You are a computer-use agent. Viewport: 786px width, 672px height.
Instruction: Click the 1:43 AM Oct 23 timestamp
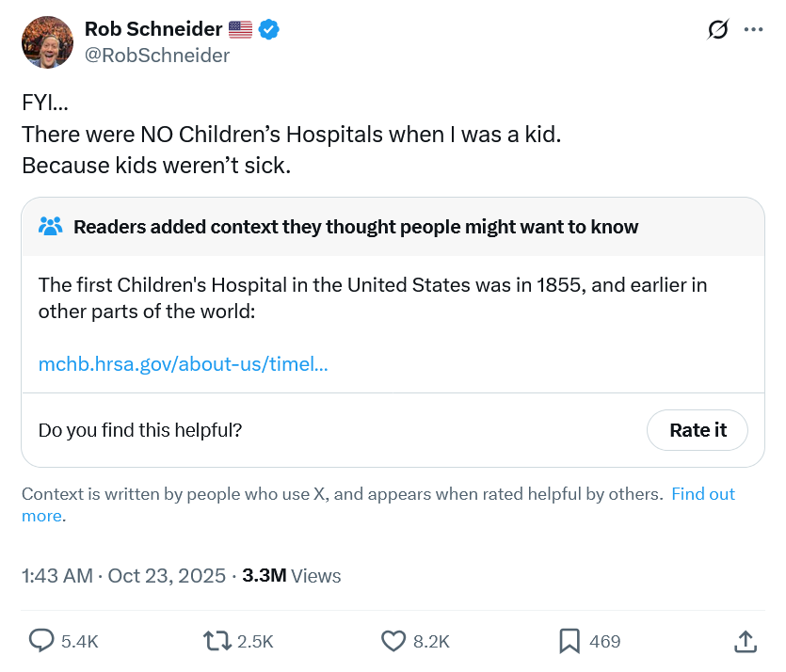pos(123,576)
